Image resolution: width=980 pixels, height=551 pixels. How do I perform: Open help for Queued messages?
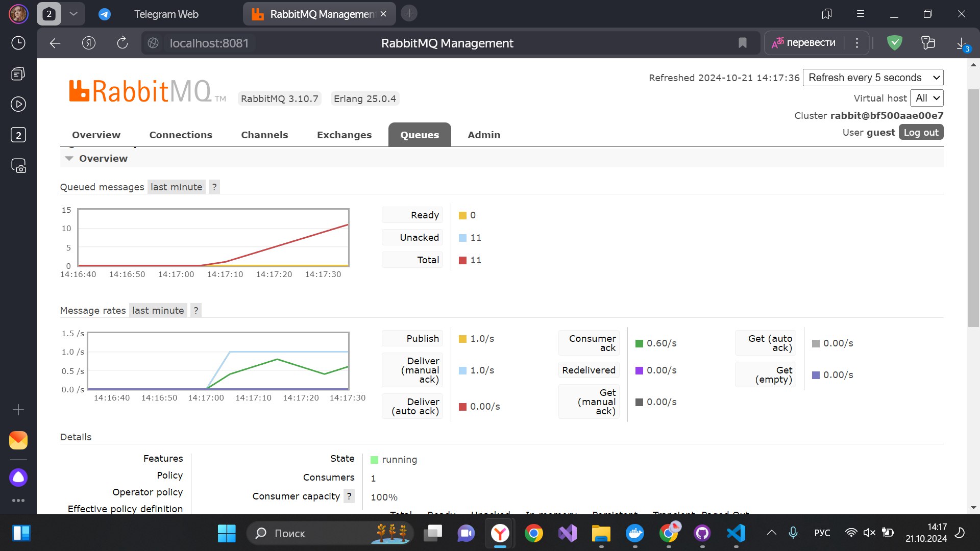pyautogui.click(x=214, y=187)
